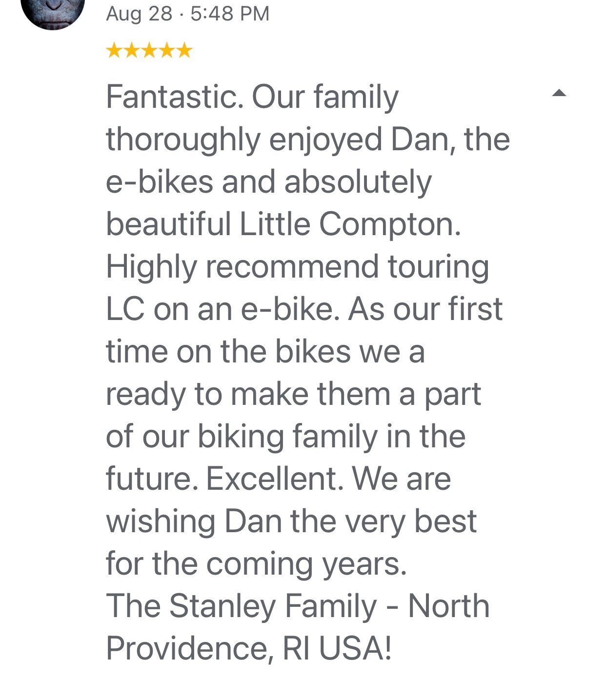Click "Little Compton" in the review text
The image size is (606, 700).
click(349, 224)
